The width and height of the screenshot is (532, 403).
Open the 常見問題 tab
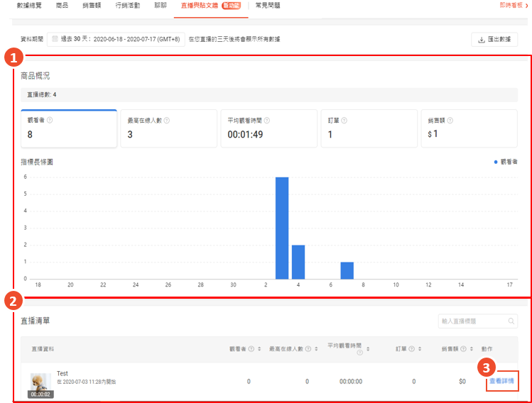pyautogui.click(x=268, y=6)
